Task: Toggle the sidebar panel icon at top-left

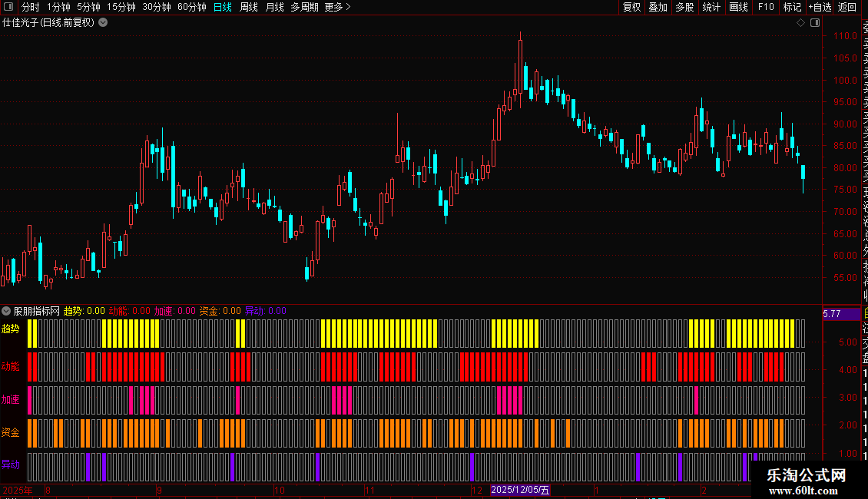Action: (8, 7)
